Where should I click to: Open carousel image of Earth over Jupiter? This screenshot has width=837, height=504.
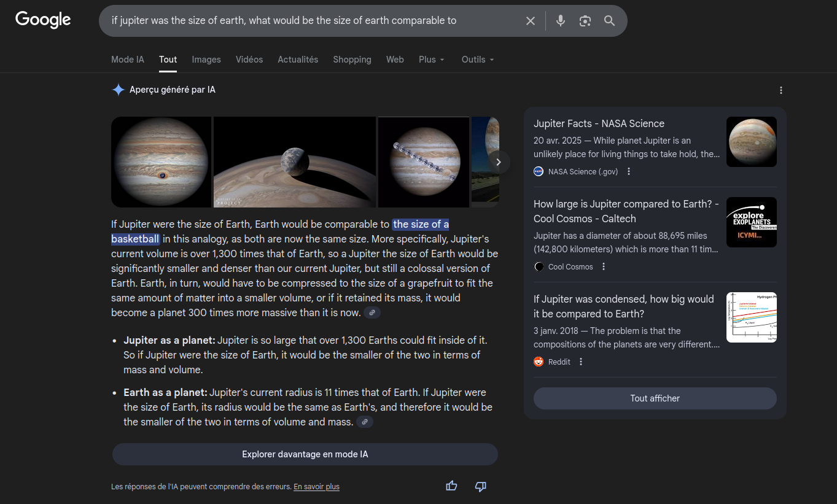click(x=295, y=162)
